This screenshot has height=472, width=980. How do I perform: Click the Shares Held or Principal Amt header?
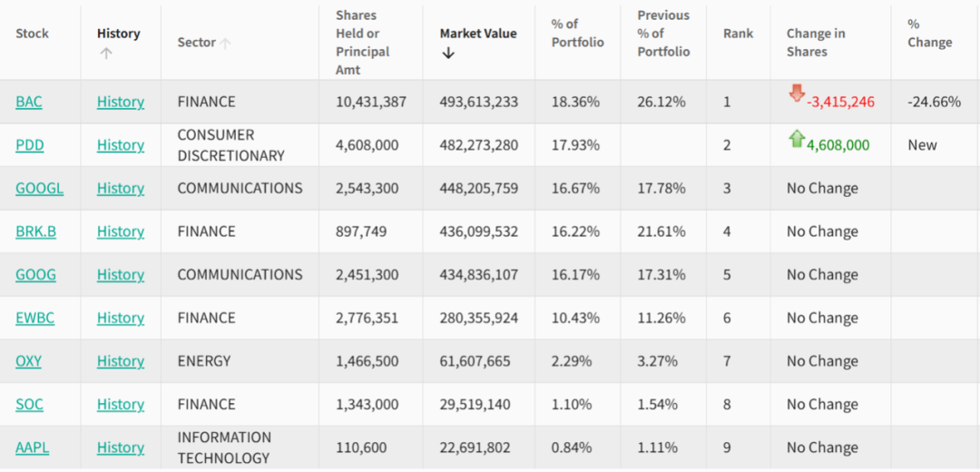(x=363, y=43)
